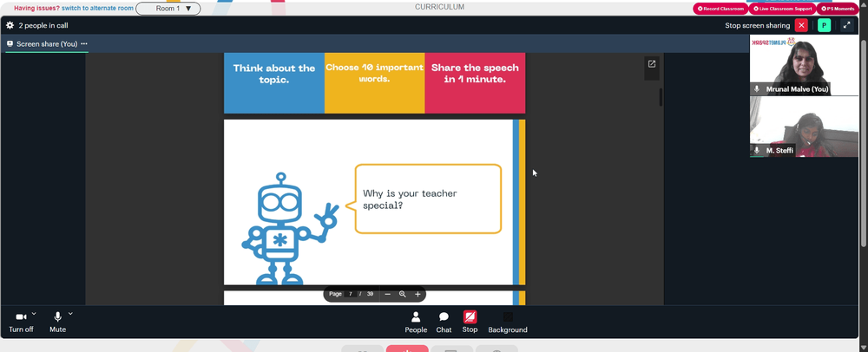Click M. Steffi's microphone icon

(x=757, y=150)
